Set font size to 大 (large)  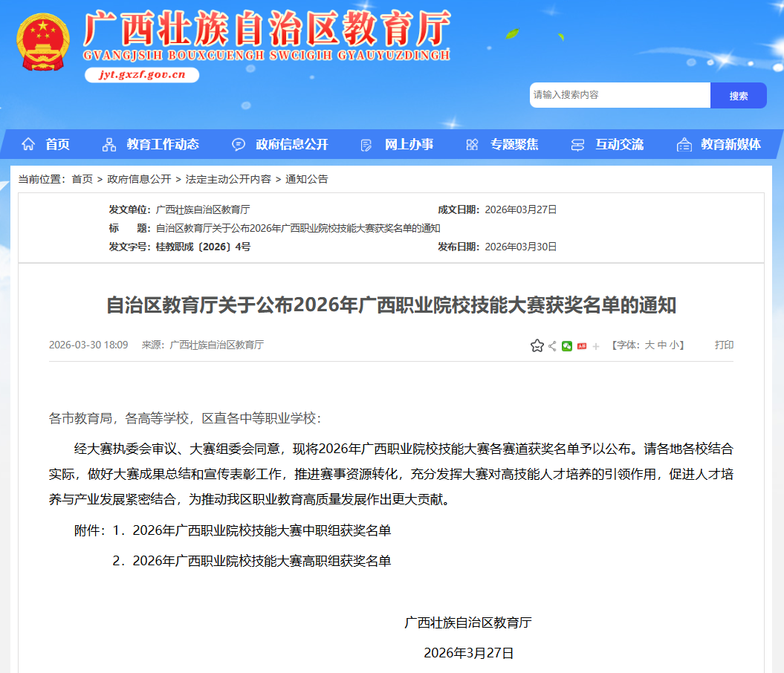coord(649,345)
